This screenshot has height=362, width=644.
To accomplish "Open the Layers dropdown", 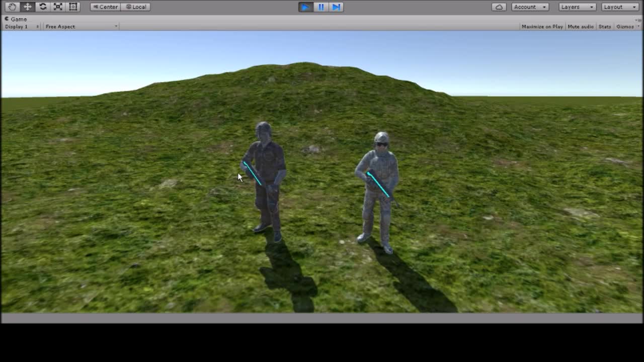I will (x=578, y=7).
